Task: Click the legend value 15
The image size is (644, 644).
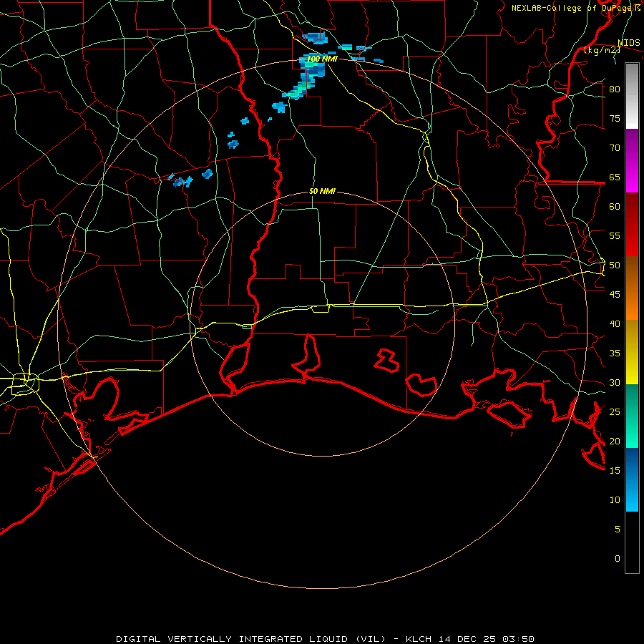Action: [x=615, y=471]
